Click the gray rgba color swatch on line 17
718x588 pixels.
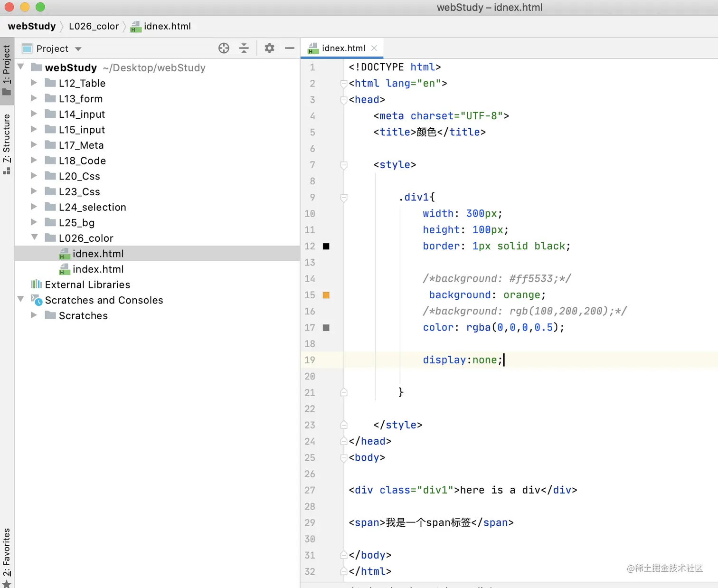(x=326, y=328)
